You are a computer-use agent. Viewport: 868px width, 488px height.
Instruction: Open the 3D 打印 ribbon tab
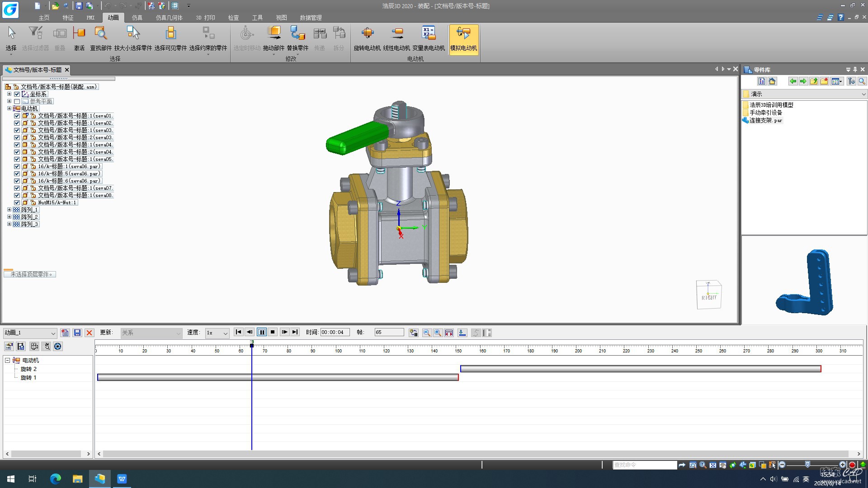205,18
